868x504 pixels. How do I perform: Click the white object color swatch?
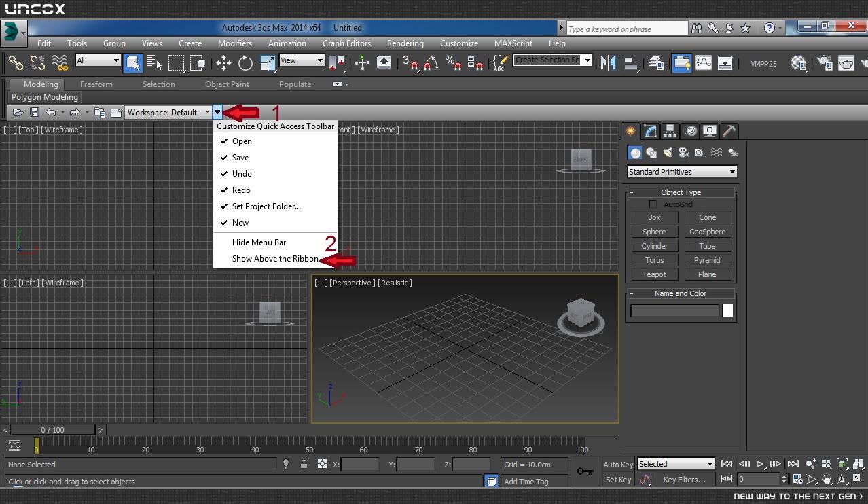pos(727,310)
